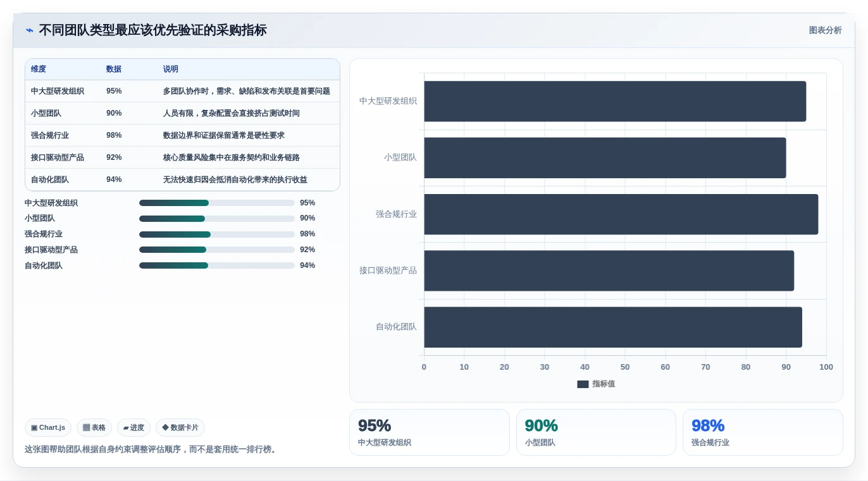This screenshot has width=868, height=481.
Task: Click the 92% value in the table
Action: tap(114, 157)
